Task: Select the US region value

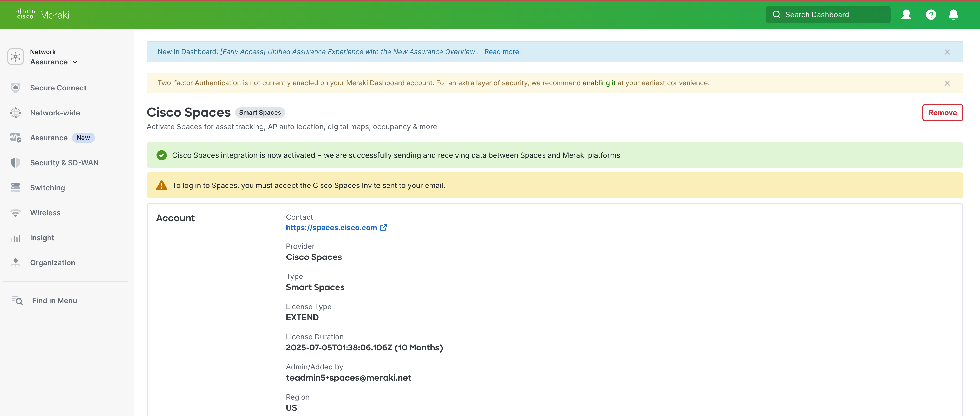Action: point(291,408)
